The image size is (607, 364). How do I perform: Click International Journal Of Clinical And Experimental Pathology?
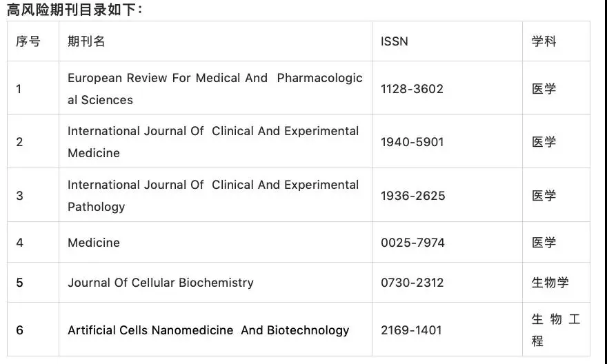(x=213, y=195)
